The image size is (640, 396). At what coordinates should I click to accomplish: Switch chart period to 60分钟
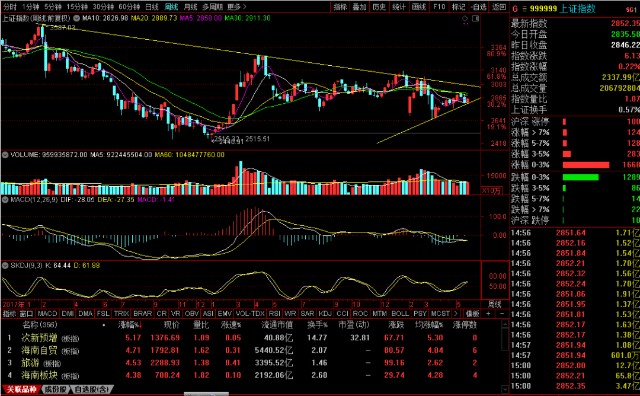point(129,7)
